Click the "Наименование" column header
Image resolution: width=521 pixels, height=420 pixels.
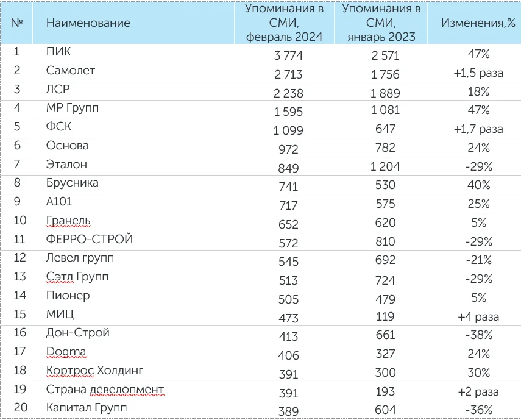click(88, 23)
